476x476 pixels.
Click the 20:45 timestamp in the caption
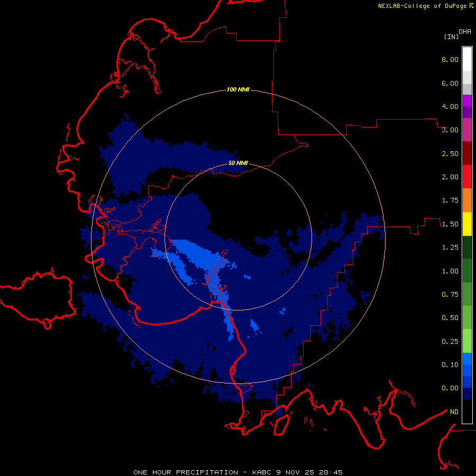(331, 472)
